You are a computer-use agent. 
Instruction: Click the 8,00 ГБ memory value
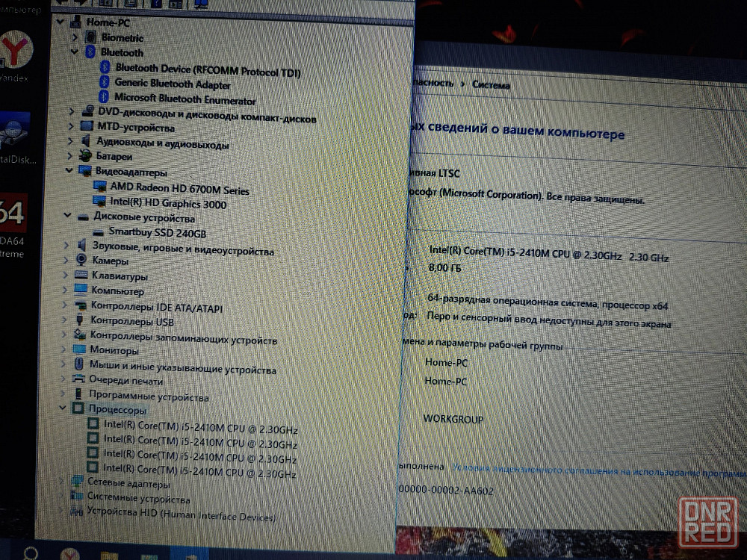click(445, 267)
